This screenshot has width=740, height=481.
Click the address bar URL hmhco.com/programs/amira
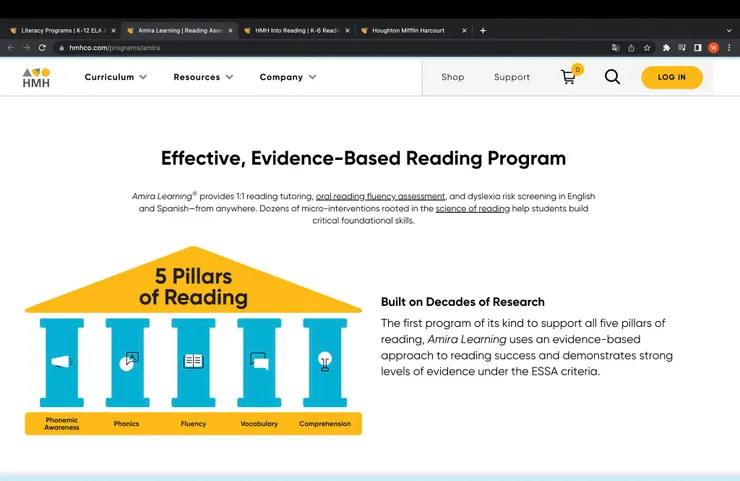click(115, 48)
